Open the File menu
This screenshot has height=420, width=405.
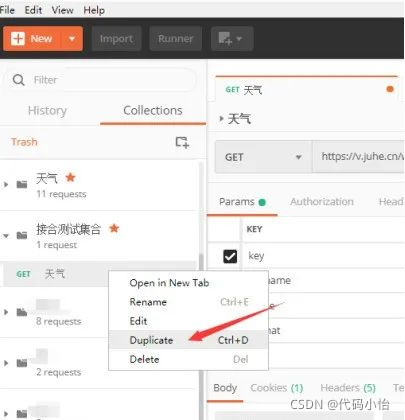7,10
